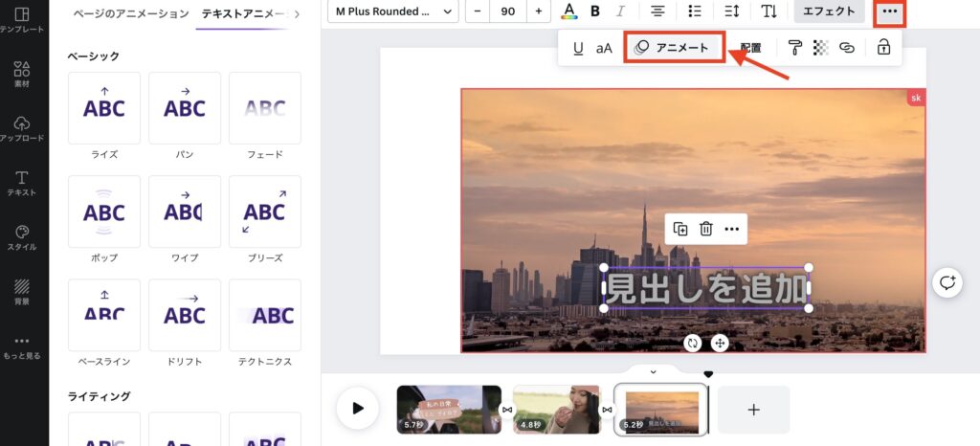Open the アップロード panel
Image resolution: width=980 pixels, height=446 pixels.
[x=23, y=128]
